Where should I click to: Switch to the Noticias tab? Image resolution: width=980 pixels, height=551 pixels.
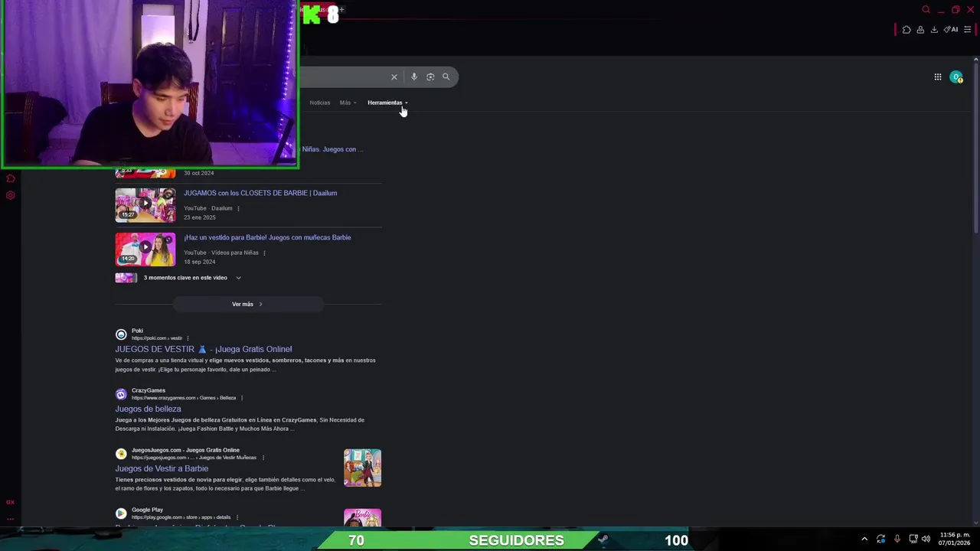tap(320, 103)
